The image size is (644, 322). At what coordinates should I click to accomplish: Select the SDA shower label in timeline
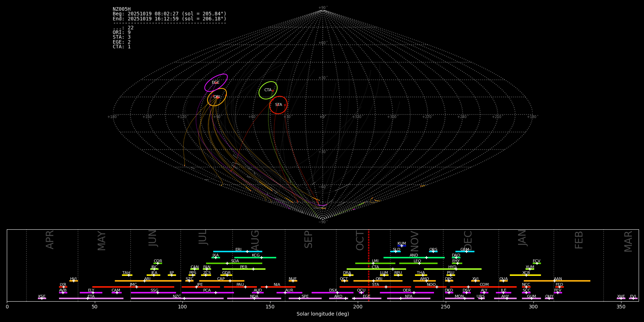click(x=235, y=261)
